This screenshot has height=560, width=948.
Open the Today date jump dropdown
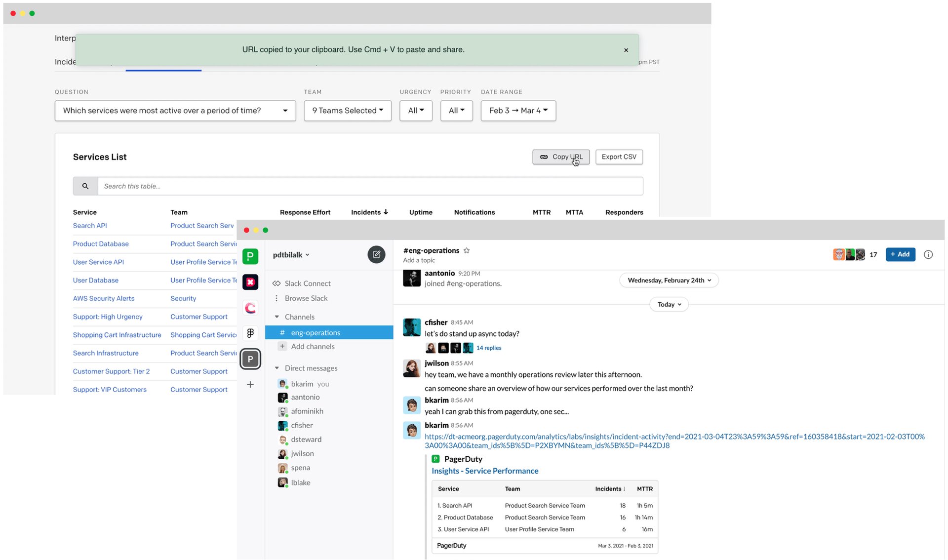coord(669,305)
